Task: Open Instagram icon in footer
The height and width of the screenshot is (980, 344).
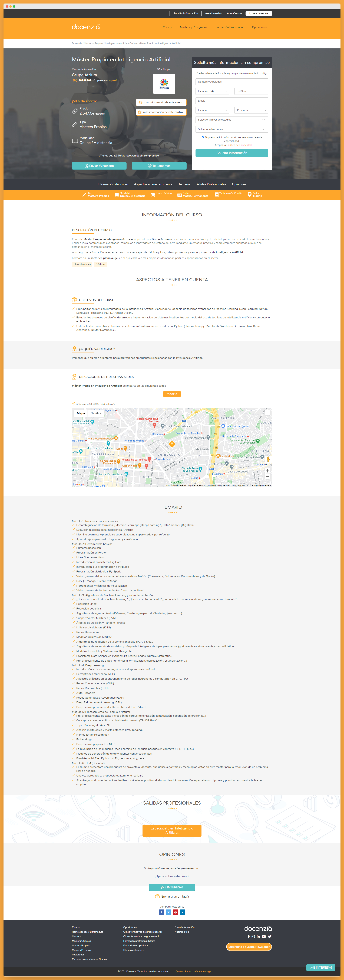Action: [253, 936]
